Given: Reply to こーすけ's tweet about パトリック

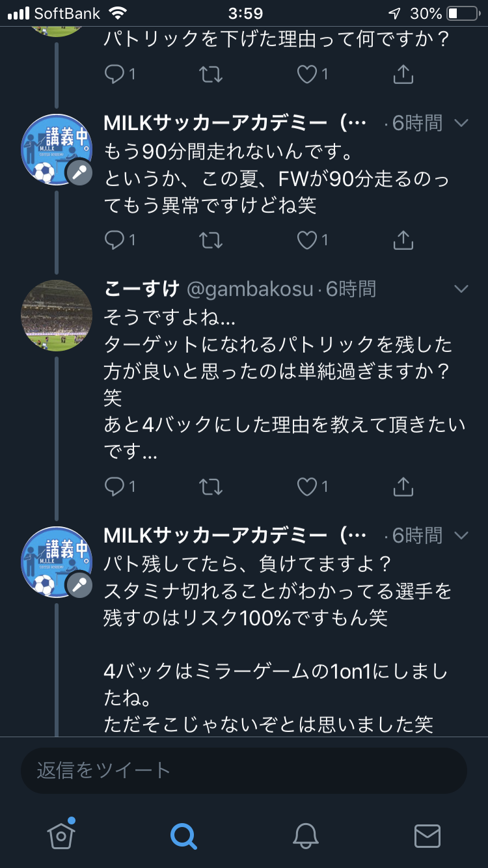Looking at the screenshot, I should click(x=115, y=486).
